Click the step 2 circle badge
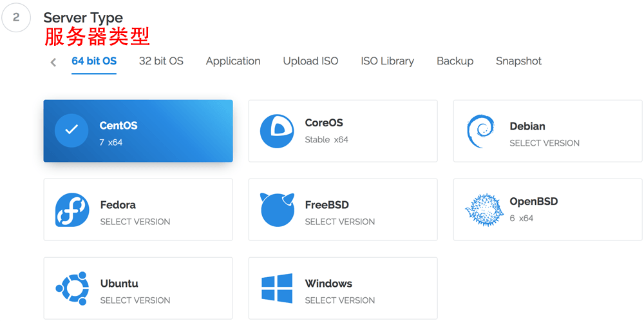This screenshot has width=644, height=321. tap(16, 17)
